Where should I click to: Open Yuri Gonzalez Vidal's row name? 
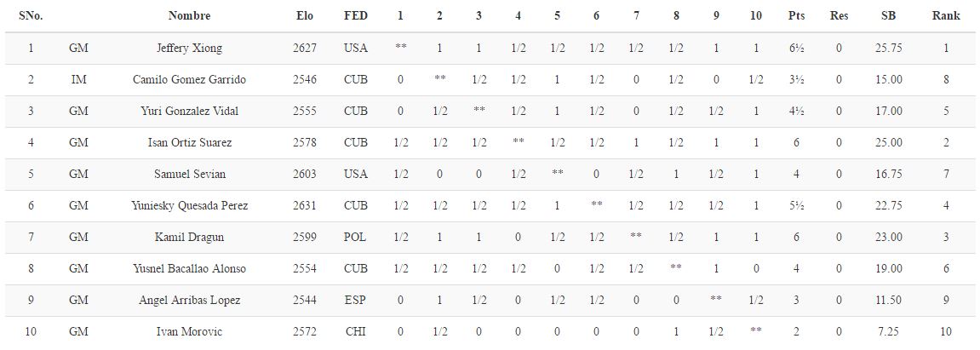189,112
